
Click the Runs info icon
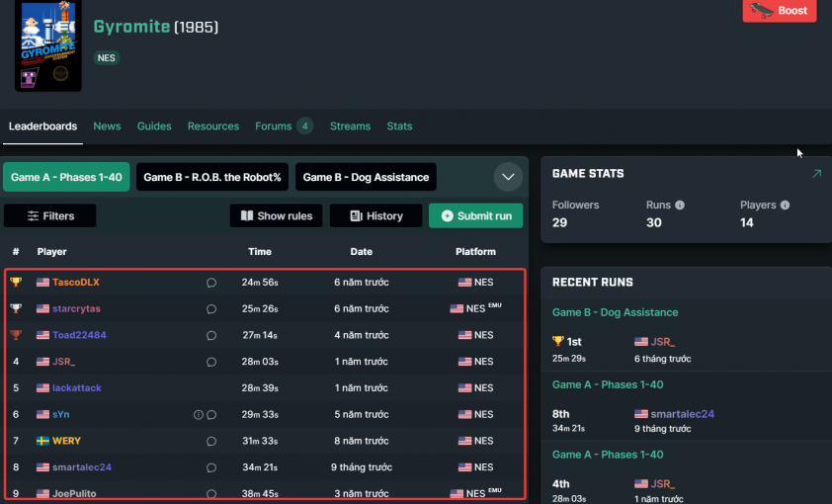680,206
